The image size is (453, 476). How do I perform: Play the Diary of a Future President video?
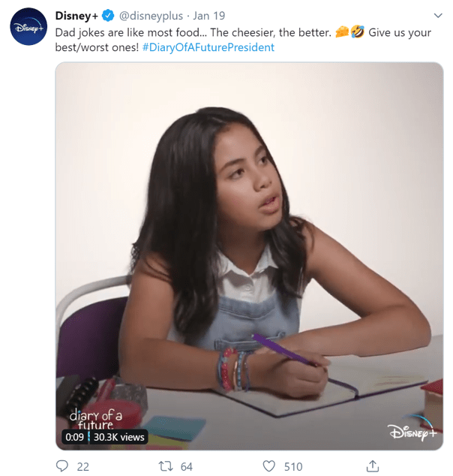tap(249, 256)
